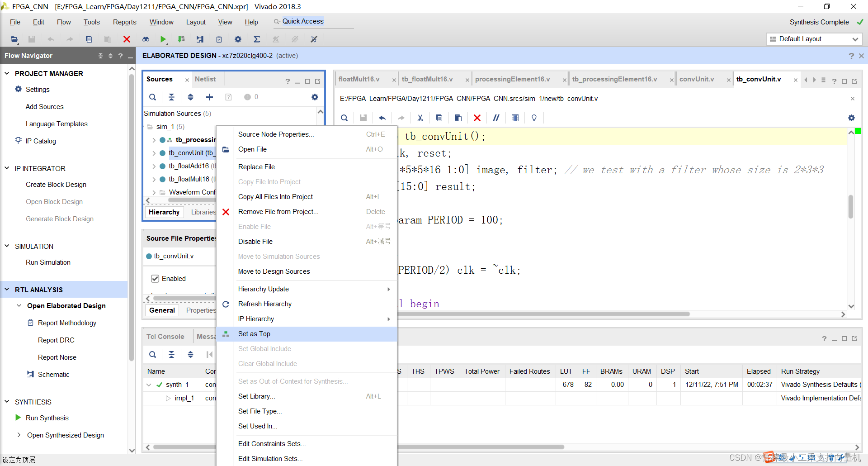The height and width of the screenshot is (466, 868).
Task: Click the column selection mode icon
Action: point(515,118)
